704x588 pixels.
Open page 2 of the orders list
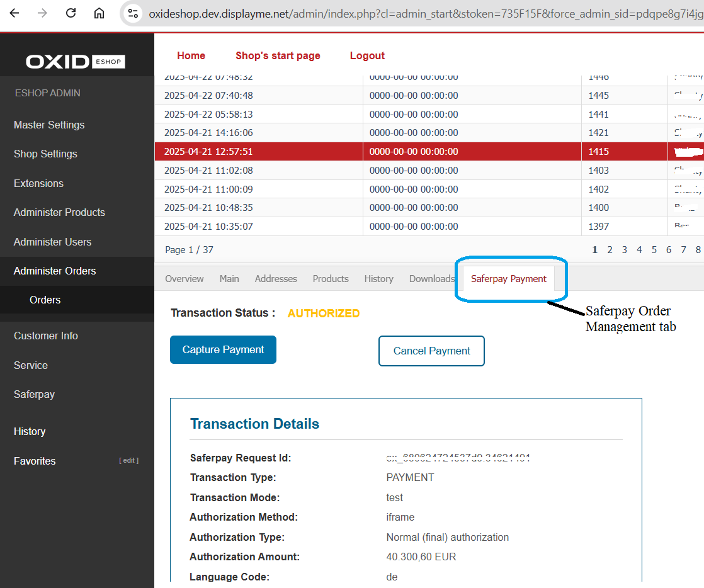[x=610, y=249]
